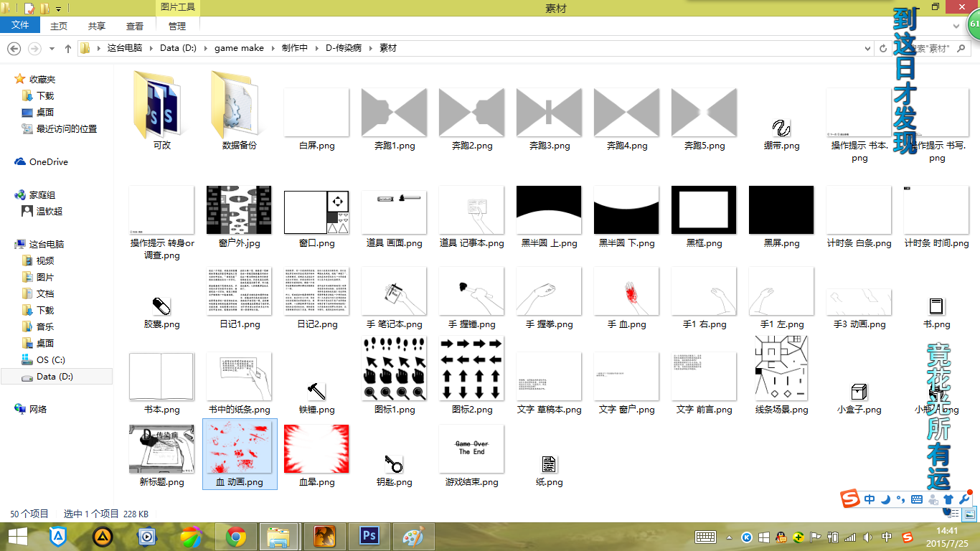The image size is (980, 551).
Task: Toggle full/half-width moon icon on Sogou bar
Action: coord(886,499)
